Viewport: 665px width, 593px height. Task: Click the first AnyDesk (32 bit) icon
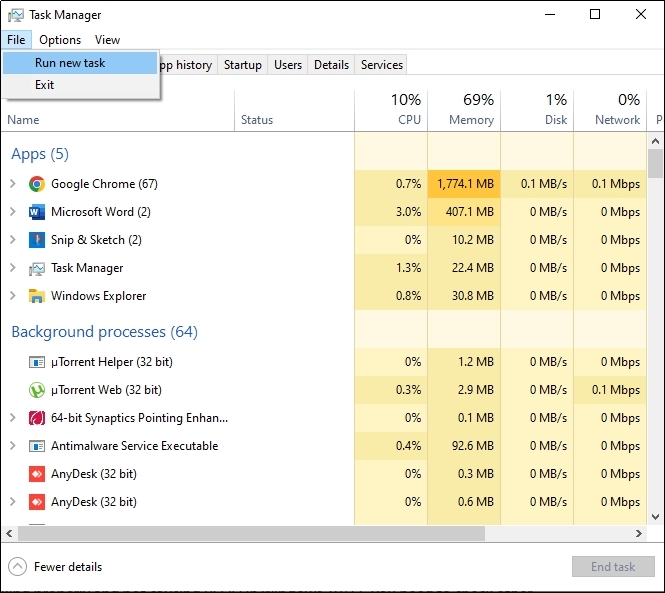pos(37,474)
